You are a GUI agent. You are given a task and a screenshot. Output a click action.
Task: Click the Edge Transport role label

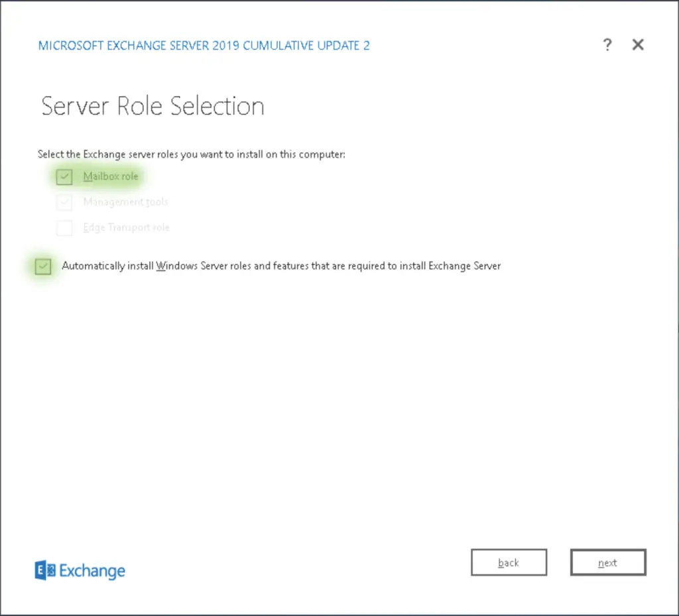(126, 227)
